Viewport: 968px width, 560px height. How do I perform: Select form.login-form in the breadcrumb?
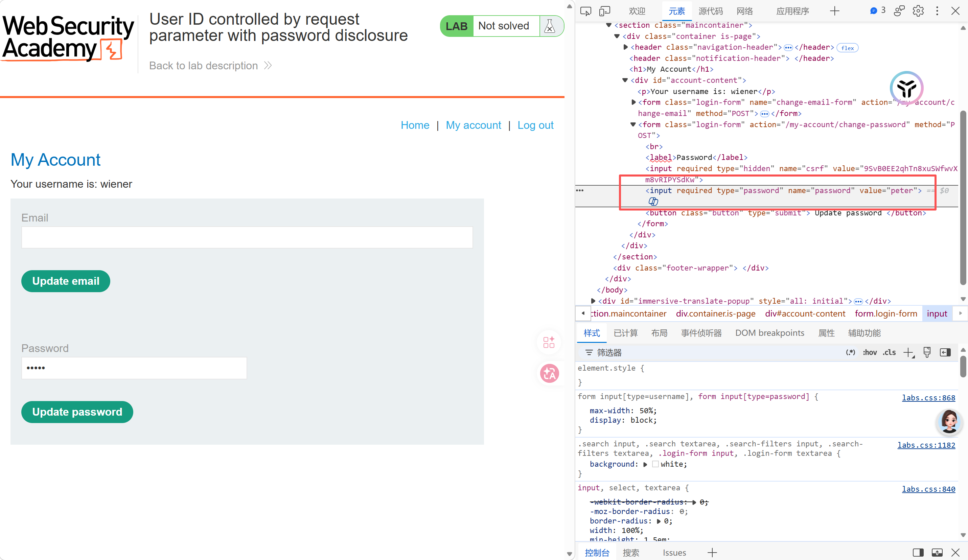click(886, 313)
